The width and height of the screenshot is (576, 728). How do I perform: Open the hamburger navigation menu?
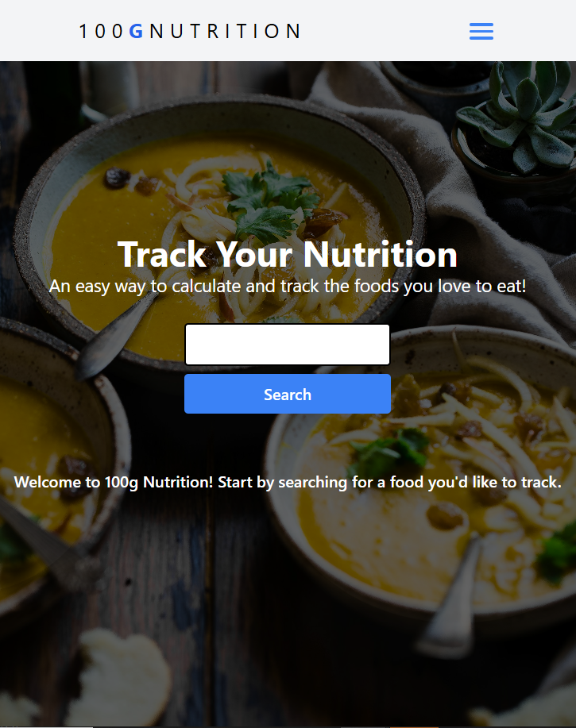[x=481, y=31]
